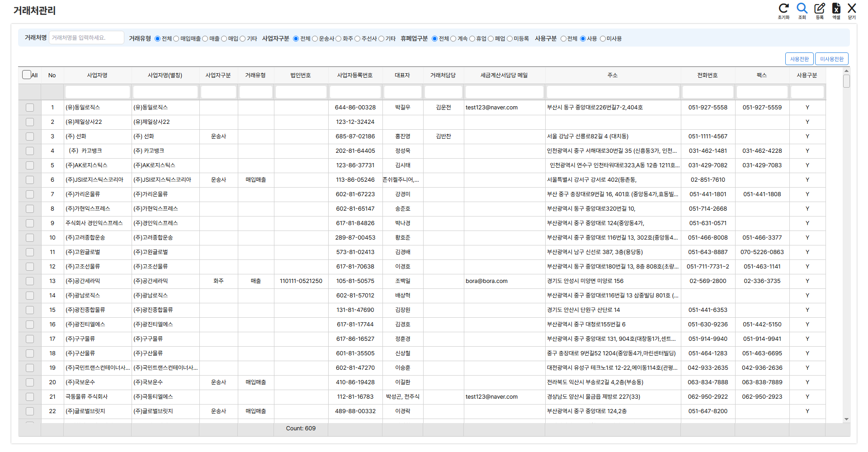Image resolution: width=868 pixels, height=452 pixels.
Task: Select 폐업 radio under 휴폐업구분
Action: coord(491,39)
